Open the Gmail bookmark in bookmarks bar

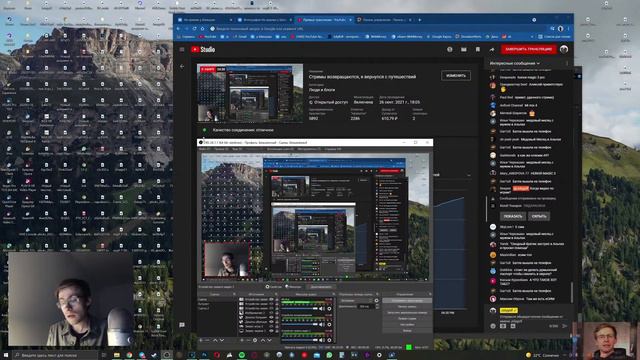click(x=240, y=37)
